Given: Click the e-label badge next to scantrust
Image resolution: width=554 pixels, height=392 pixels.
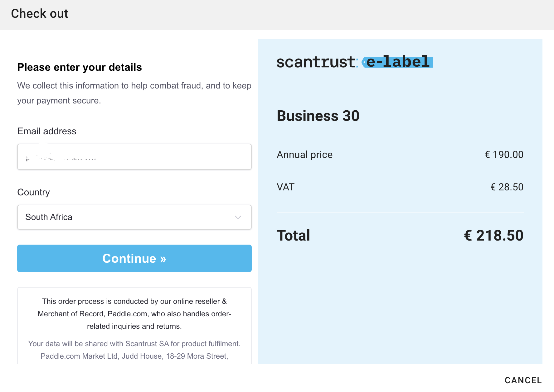Looking at the screenshot, I should click(x=397, y=62).
